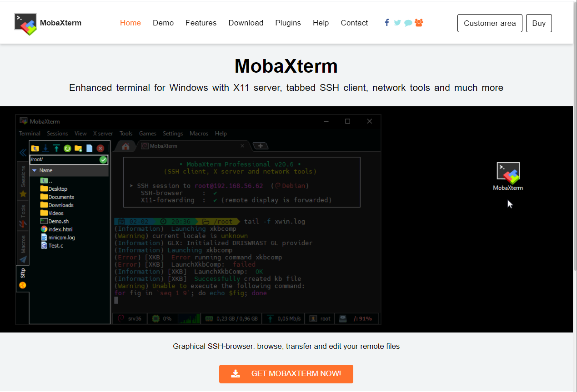Click the app screenshot carousel image
Screen dimensions: 577x392
click(x=286, y=219)
